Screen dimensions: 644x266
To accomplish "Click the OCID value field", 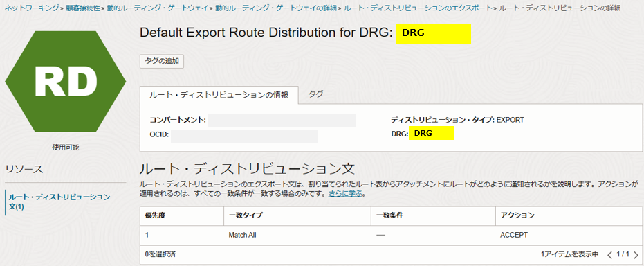I will coord(244,136).
